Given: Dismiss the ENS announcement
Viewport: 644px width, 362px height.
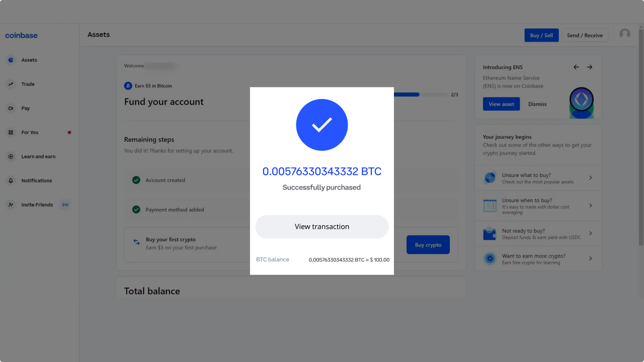Looking at the screenshot, I should pyautogui.click(x=537, y=104).
